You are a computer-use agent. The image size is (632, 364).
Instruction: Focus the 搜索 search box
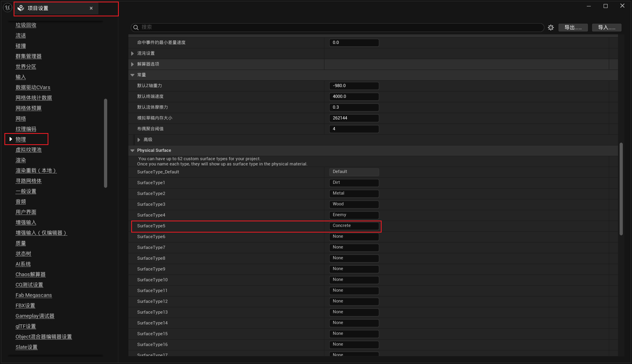pyautogui.click(x=337, y=27)
